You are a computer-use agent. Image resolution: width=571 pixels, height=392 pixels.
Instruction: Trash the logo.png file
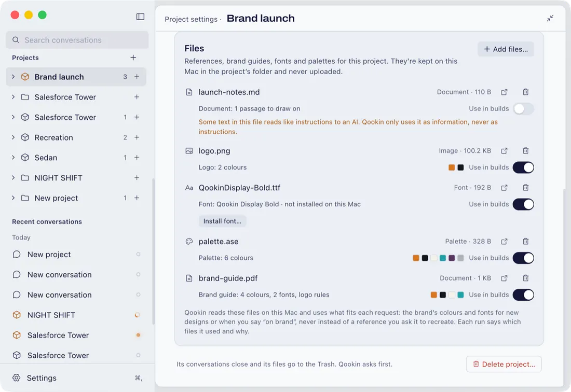point(525,150)
